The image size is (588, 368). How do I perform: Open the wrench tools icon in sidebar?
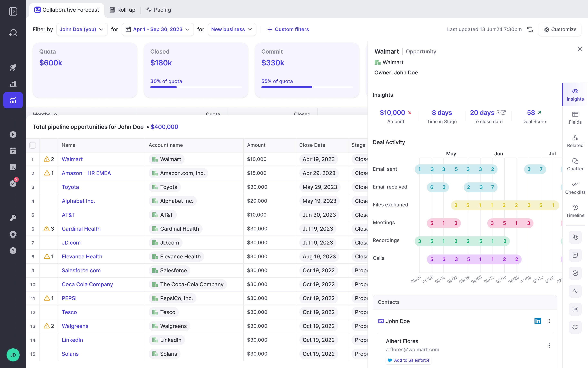13,218
